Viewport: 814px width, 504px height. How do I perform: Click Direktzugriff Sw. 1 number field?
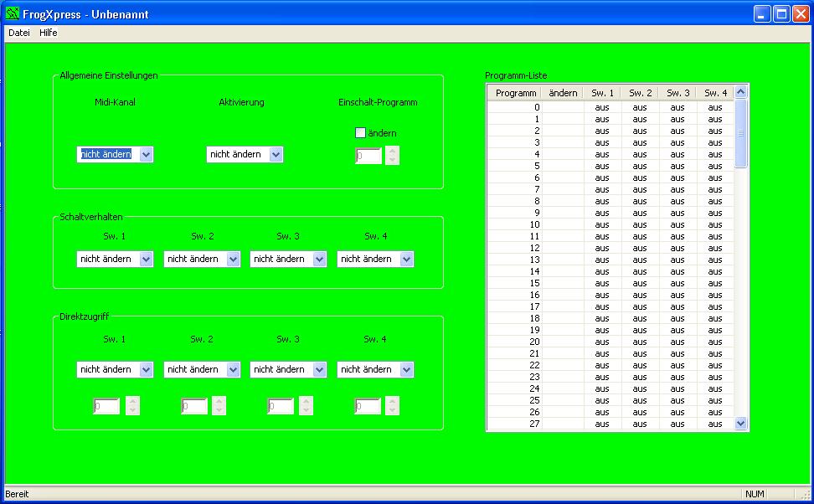pyautogui.click(x=106, y=406)
